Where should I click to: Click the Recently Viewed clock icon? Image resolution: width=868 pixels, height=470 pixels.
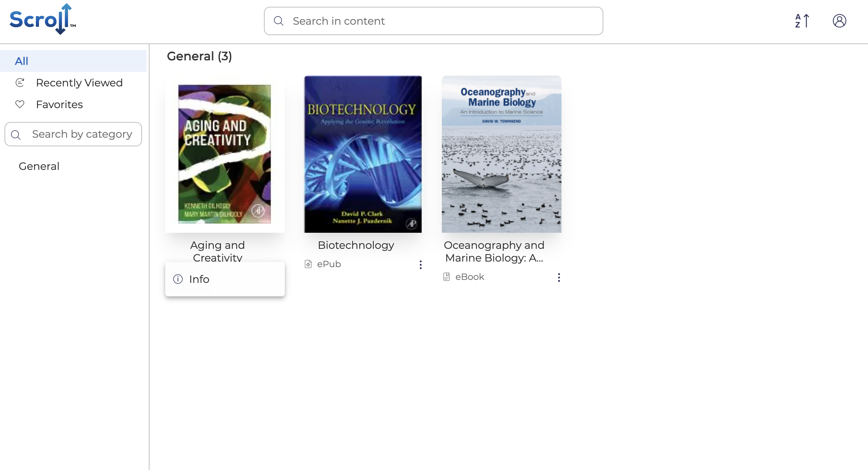[x=20, y=83]
